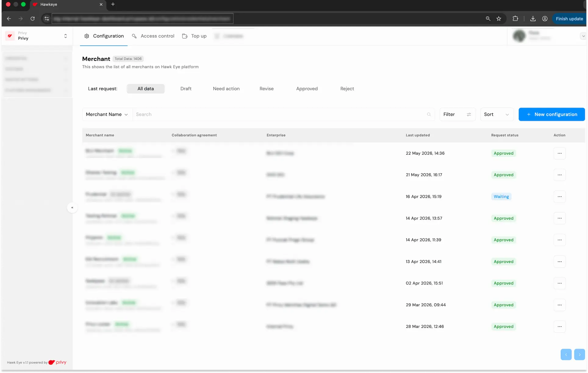Go to the next table page
The width and height of the screenshot is (588, 373).
(579, 355)
